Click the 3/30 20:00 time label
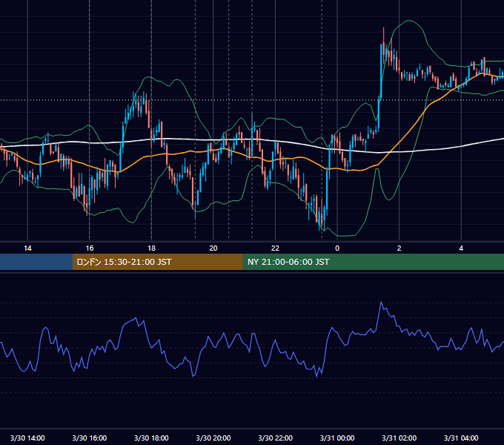This screenshot has width=504, height=445. (x=213, y=438)
